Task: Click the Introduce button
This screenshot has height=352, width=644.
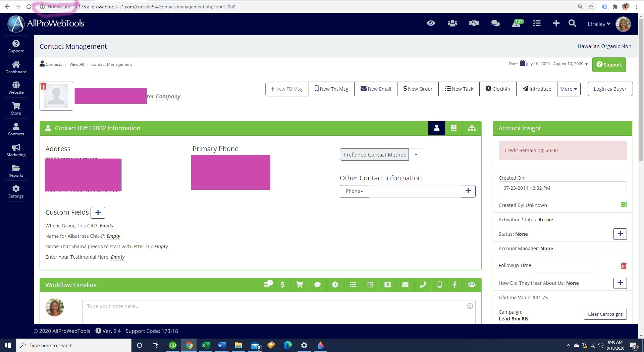Action: pyautogui.click(x=537, y=89)
